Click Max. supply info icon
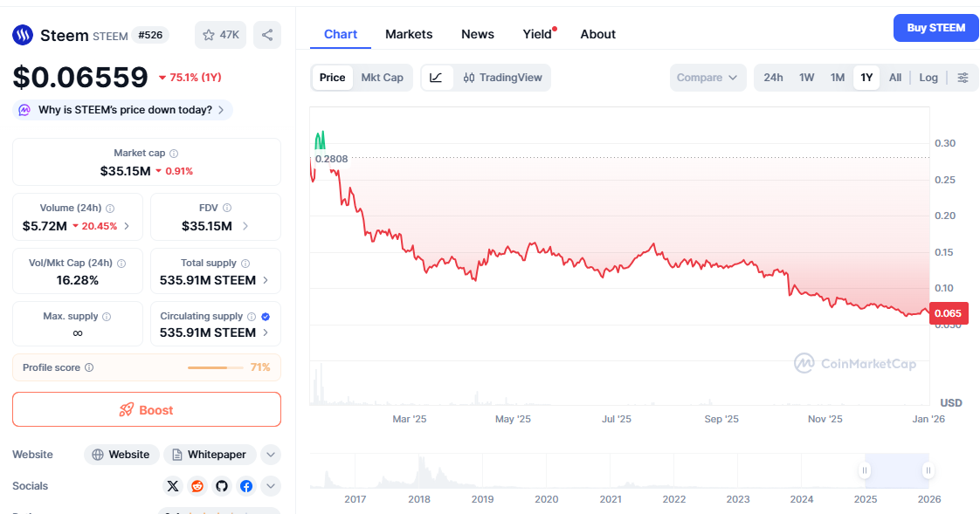Viewport: 980px width, 514px height. click(x=107, y=317)
